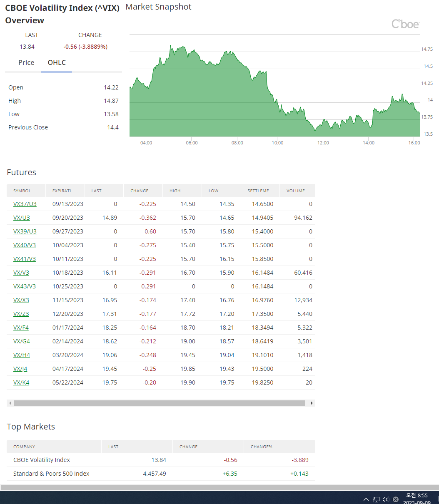This screenshot has width=439, height=504.
Task: Open the VX37/U3 futures link
Action: (25, 204)
